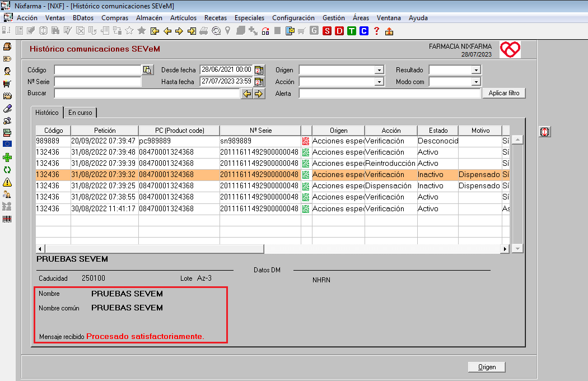This screenshot has height=381, width=588.
Task: Click the horizontal scrollbar thumb of the table
Action: tap(155, 249)
